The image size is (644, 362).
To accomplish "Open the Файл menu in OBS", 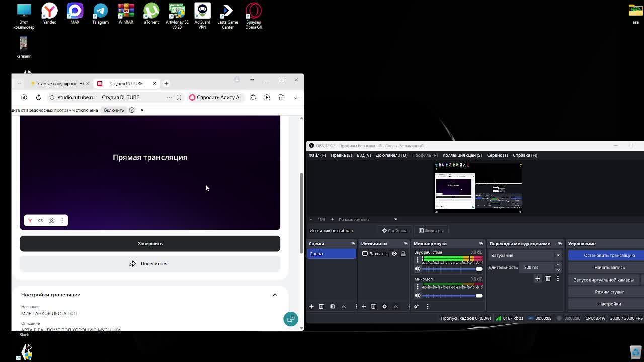I will (x=317, y=155).
